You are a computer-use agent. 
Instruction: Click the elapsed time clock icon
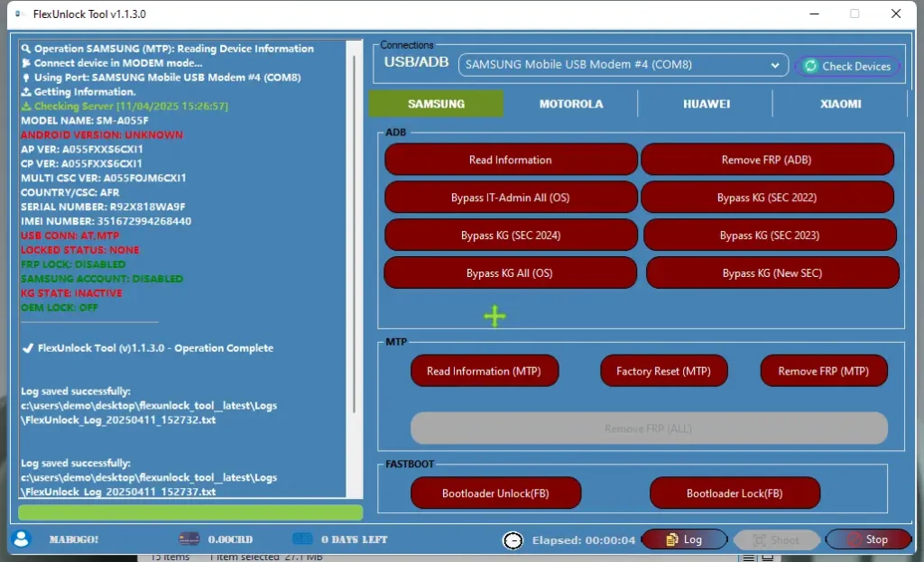point(513,540)
